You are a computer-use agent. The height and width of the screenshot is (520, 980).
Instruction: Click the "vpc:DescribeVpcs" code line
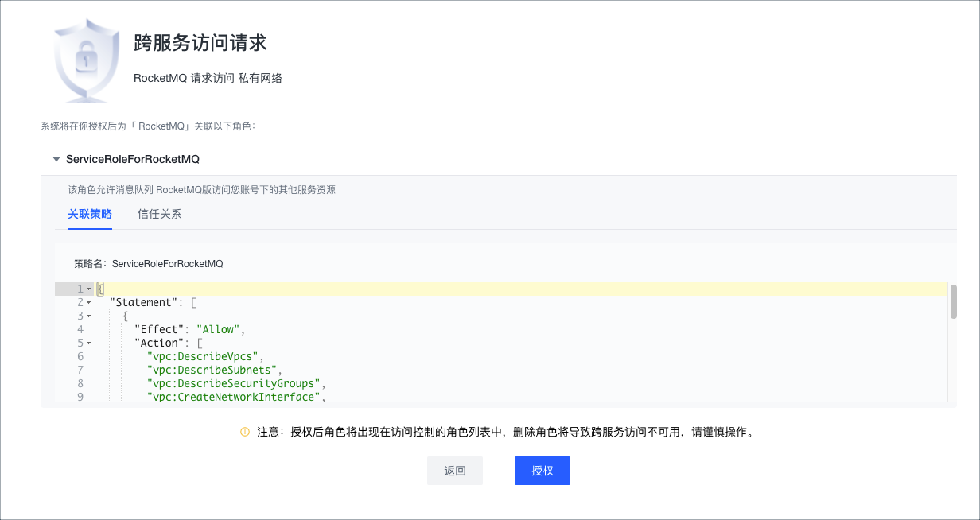click(x=204, y=356)
